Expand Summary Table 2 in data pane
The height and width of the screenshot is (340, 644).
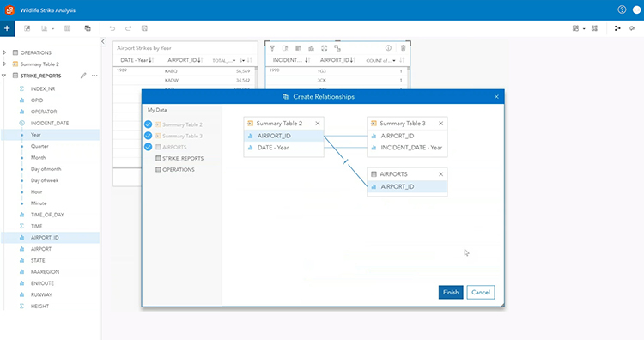coord(4,64)
